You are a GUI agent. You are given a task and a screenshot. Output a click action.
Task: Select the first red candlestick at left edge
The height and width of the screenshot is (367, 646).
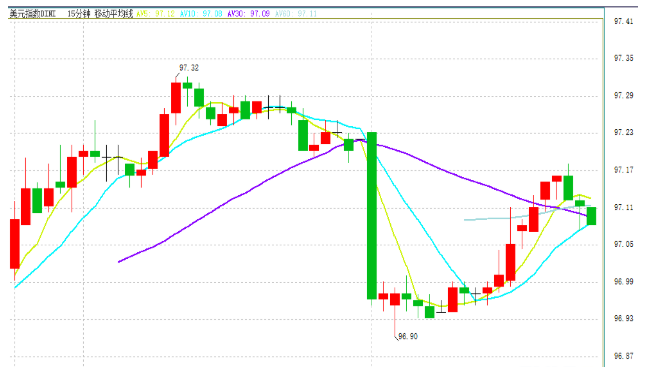tap(15, 244)
